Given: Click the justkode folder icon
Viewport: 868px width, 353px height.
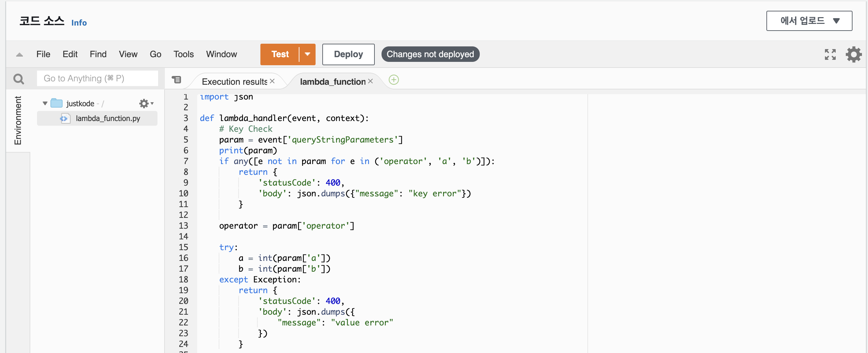Looking at the screenshot, I should [57, 103].
